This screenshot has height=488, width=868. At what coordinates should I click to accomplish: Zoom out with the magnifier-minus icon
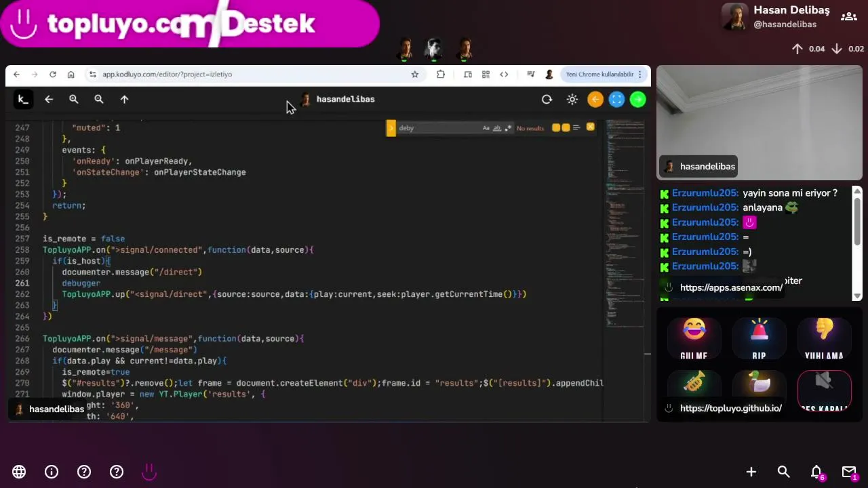pos(99,100)
